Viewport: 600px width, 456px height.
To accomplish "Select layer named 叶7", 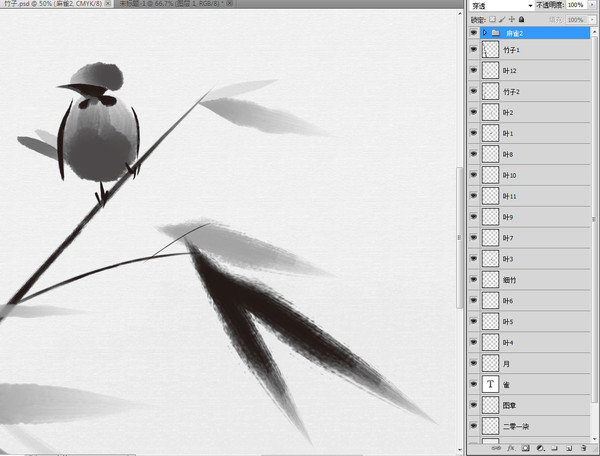I will (x=536, y=238).
